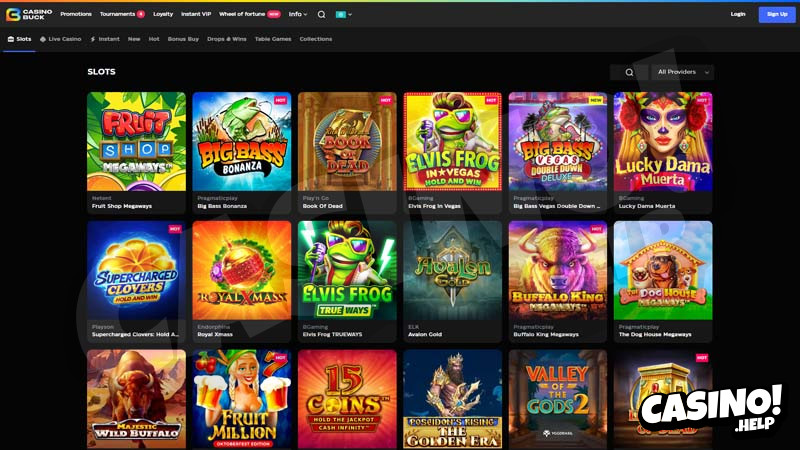Open The Dog House Megaways thumbnail
Screen dimensions: 800x450
(663, 270)
